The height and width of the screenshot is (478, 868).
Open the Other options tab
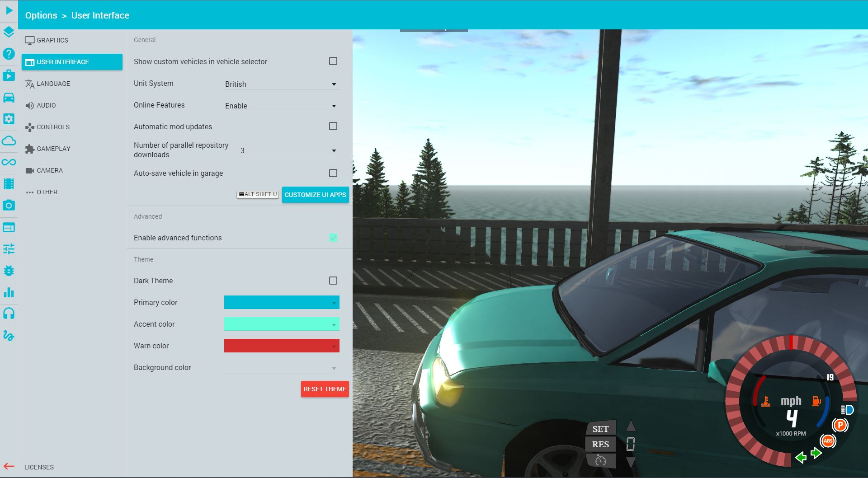click(72, 192)
